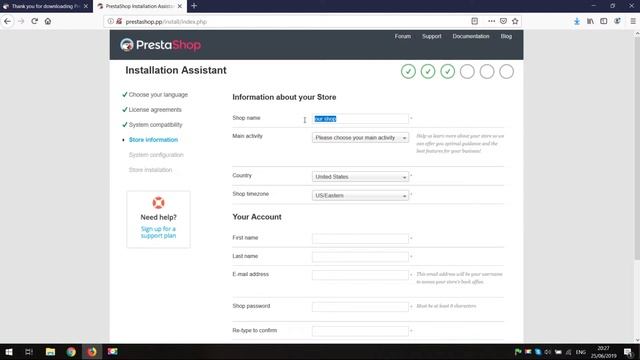Click the browser Forward arrow

coord(21,21)
